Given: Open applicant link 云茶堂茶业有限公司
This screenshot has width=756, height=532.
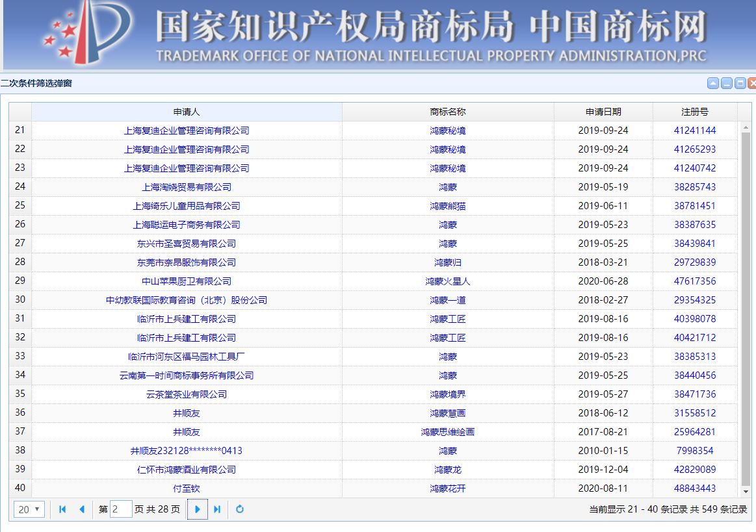Looking at the screenshot, I should click(x=184, y=394).
